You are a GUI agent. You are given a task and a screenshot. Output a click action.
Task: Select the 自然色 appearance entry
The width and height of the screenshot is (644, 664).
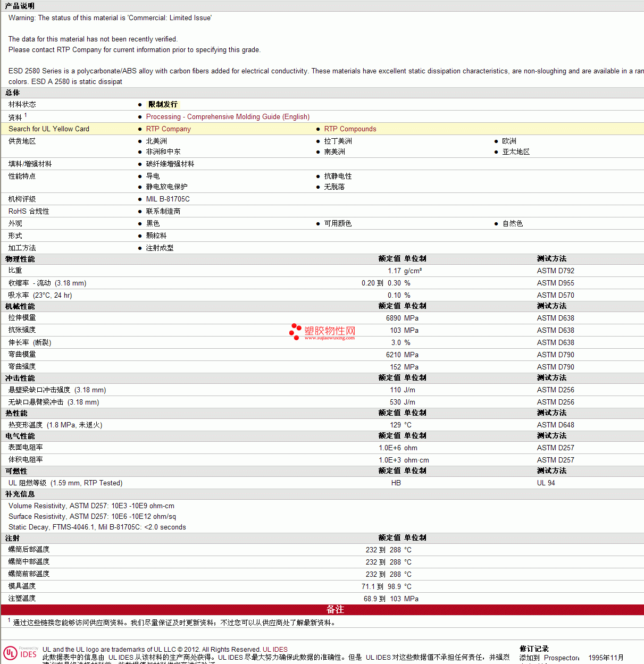pos(513,224)
